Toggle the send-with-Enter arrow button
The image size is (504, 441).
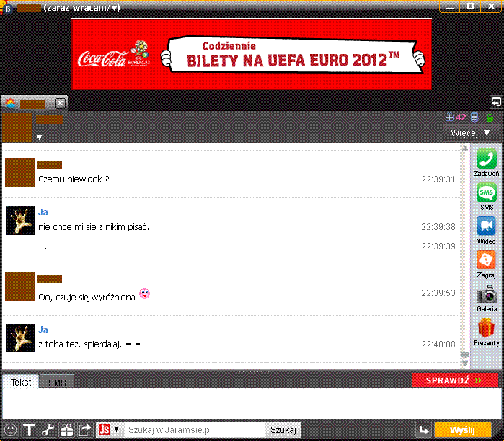(423, 430)
